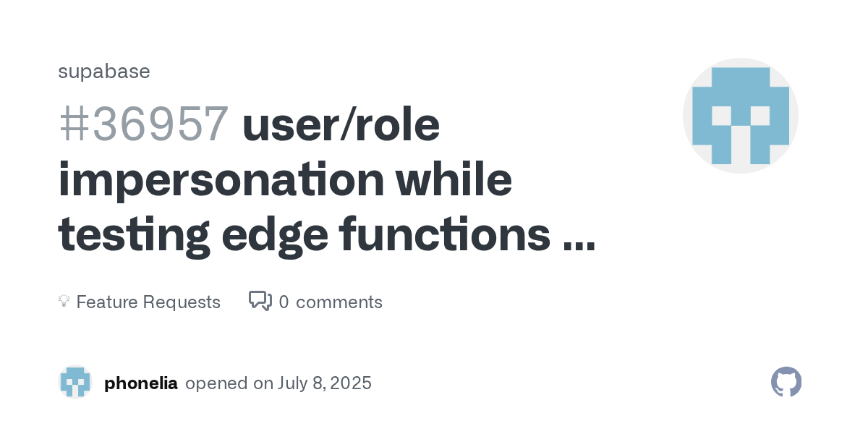Click 'user/role' in the discussion title
This screenshot has width=868, height=434.
pos(341,125)
